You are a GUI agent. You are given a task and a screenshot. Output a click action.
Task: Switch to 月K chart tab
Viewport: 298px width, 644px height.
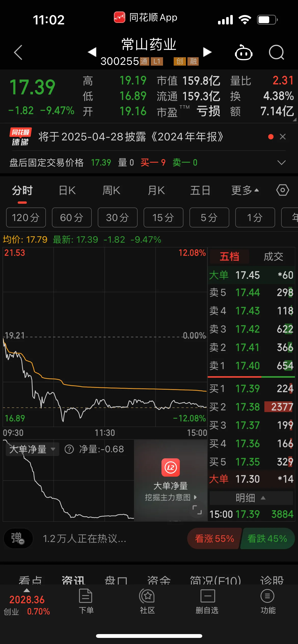(x=156, y=191)
